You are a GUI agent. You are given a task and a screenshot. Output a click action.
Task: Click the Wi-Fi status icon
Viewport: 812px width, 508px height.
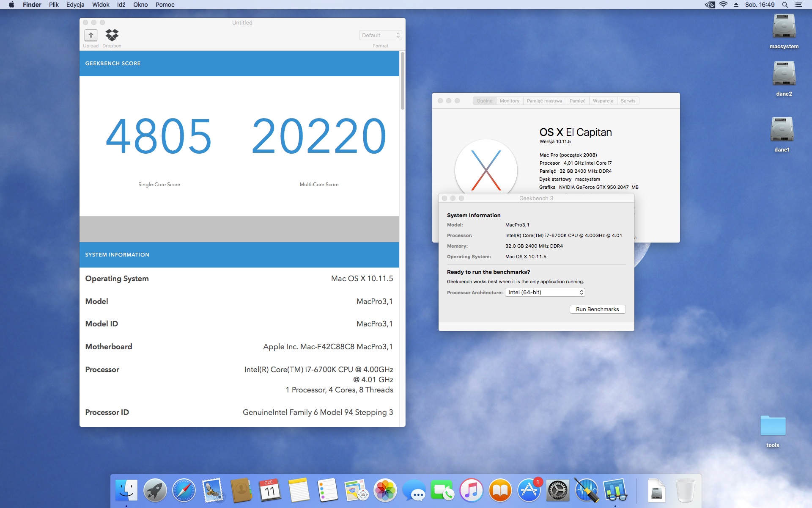click(x=724, y=5)
